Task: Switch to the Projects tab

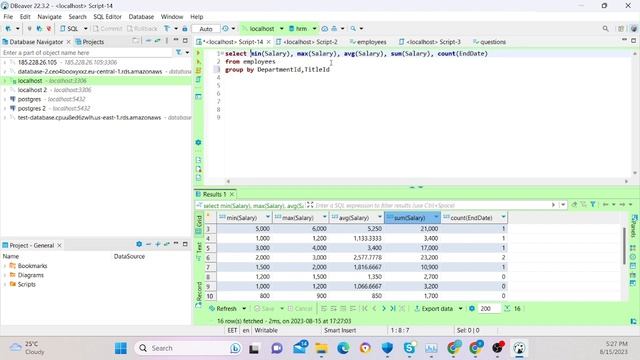Action: 90,42
